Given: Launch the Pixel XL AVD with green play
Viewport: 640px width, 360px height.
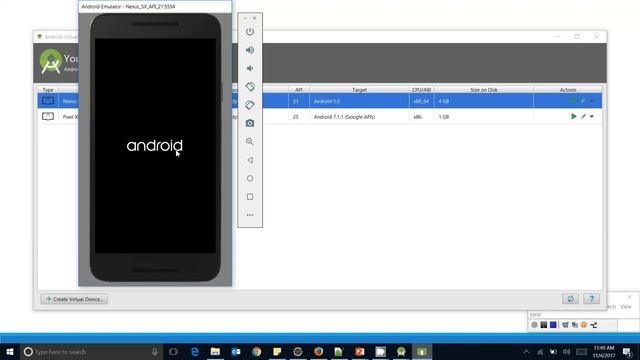Looking at the screenshot, I should [573, 116].
